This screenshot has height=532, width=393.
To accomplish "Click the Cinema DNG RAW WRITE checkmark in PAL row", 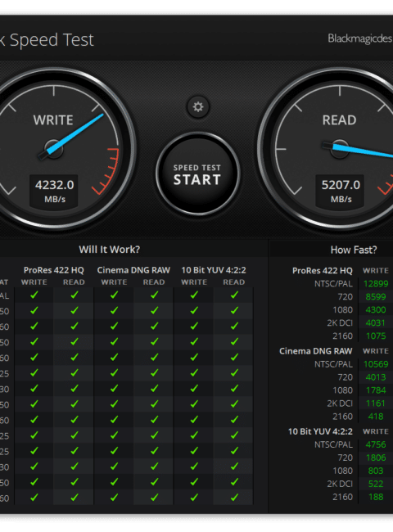I will tap(114, 295).
